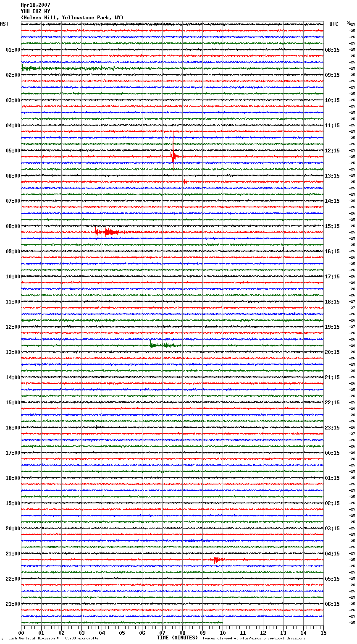This screenshot has height=644, width=357.
Task: Click the 05:00 MST time label
Action: [13, 151]
